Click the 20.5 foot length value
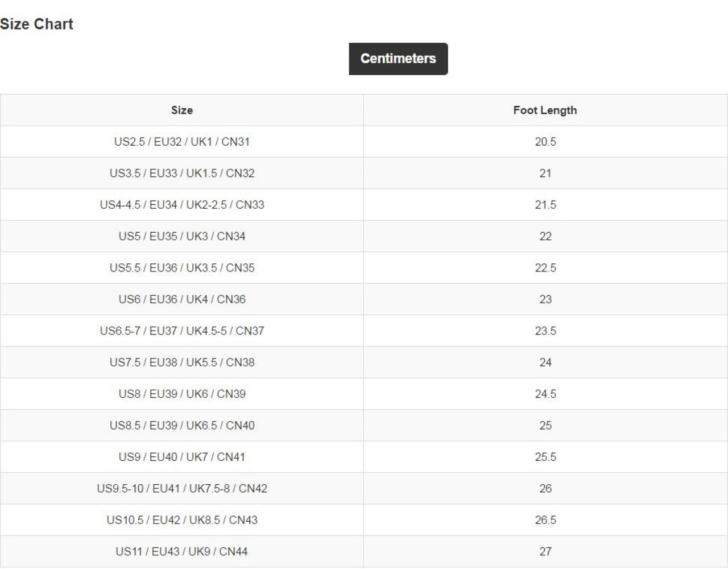Screen dimensions: 728x569 pyautogui.click(x=545, y=142)
